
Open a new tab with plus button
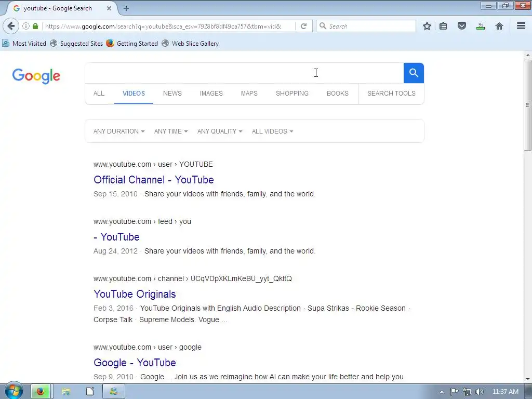click(126, 8)
